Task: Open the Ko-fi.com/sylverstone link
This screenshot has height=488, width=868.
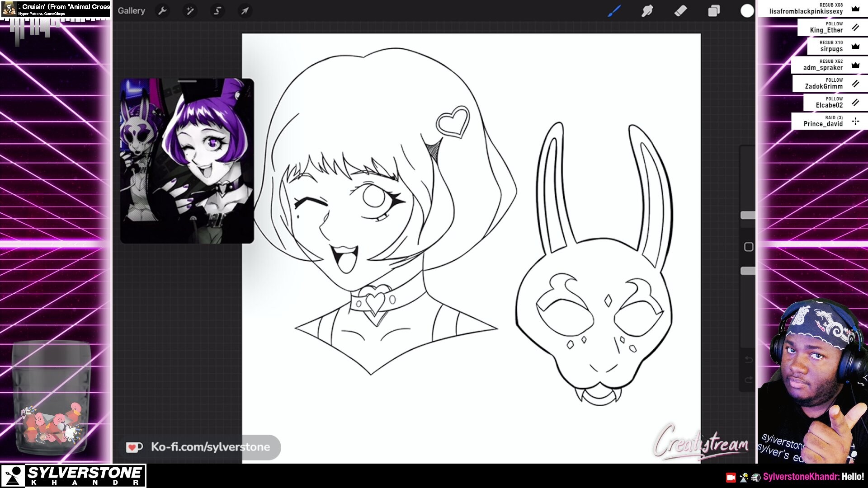Action: tap(210, 447)
